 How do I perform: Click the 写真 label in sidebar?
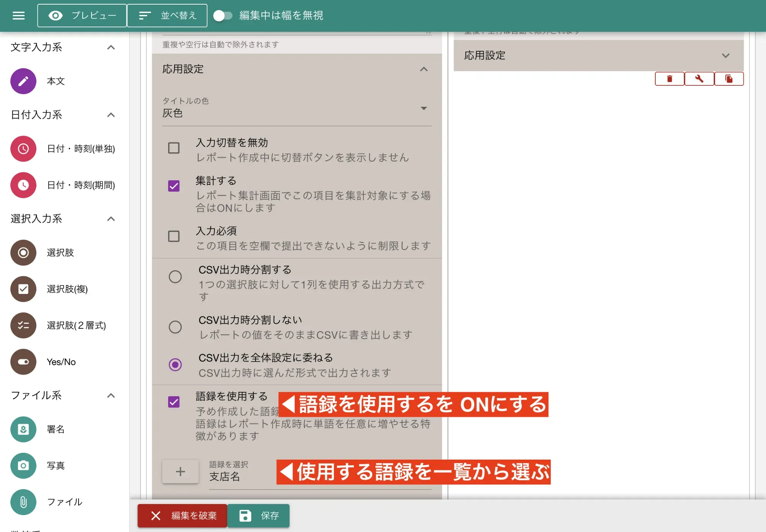(x=56, y=466)
